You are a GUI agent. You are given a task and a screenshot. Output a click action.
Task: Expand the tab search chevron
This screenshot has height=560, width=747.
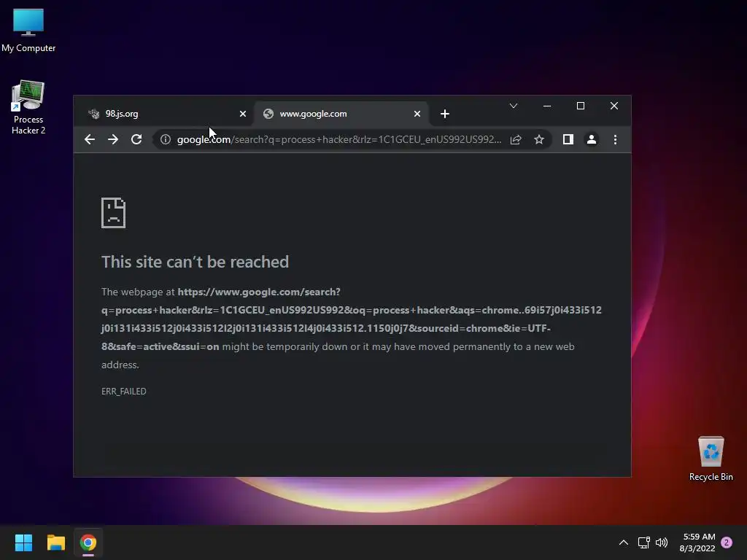(x=514, y=106)
